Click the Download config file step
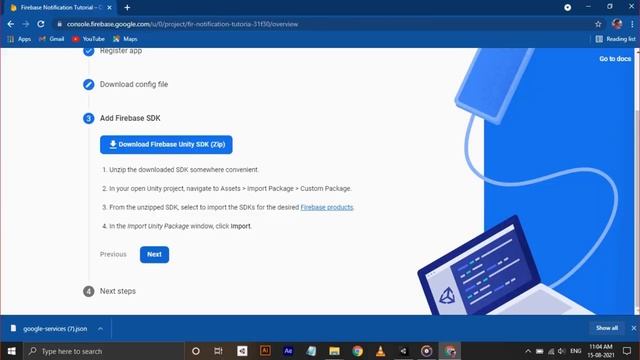 pyautogui.click(x=134, y=84)
